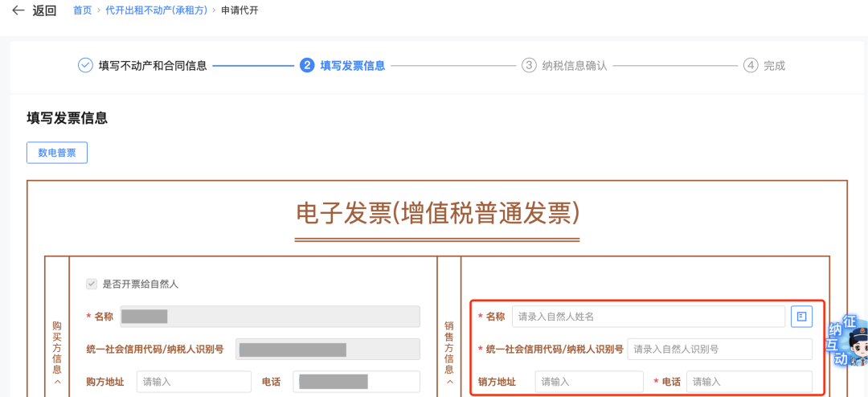Screen dimensions: 868x397
Task: Click 电子发票(增值税普通发票) title
Action: tap(437, 213)
